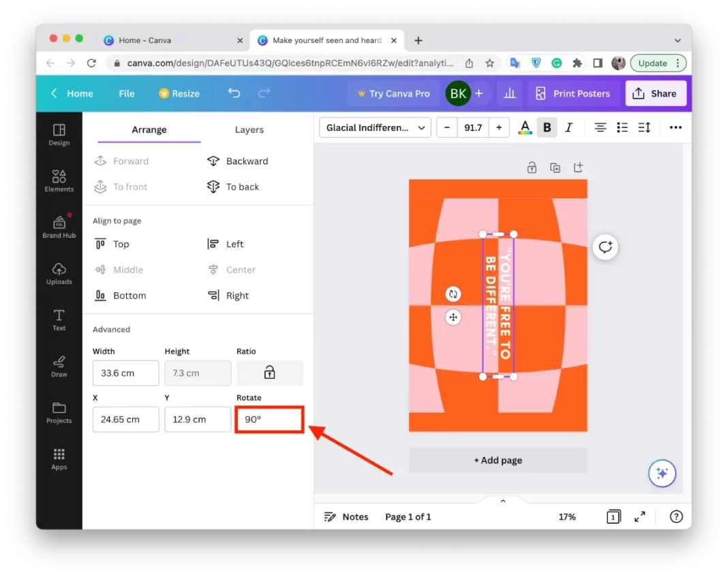Open the Elements panel
This screenshot has height=577, width=728.
click(x=59, y=181)
